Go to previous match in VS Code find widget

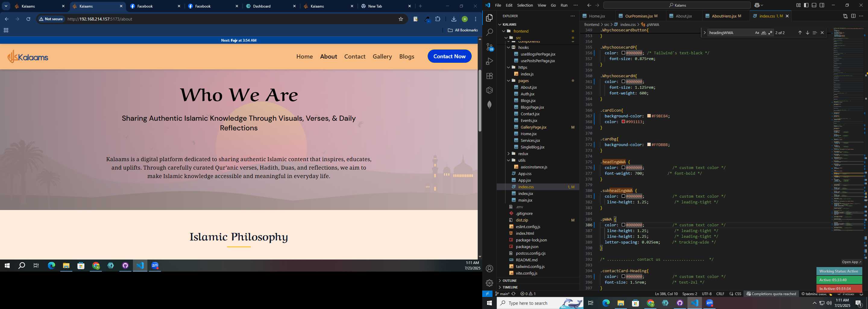coord(800,33)
